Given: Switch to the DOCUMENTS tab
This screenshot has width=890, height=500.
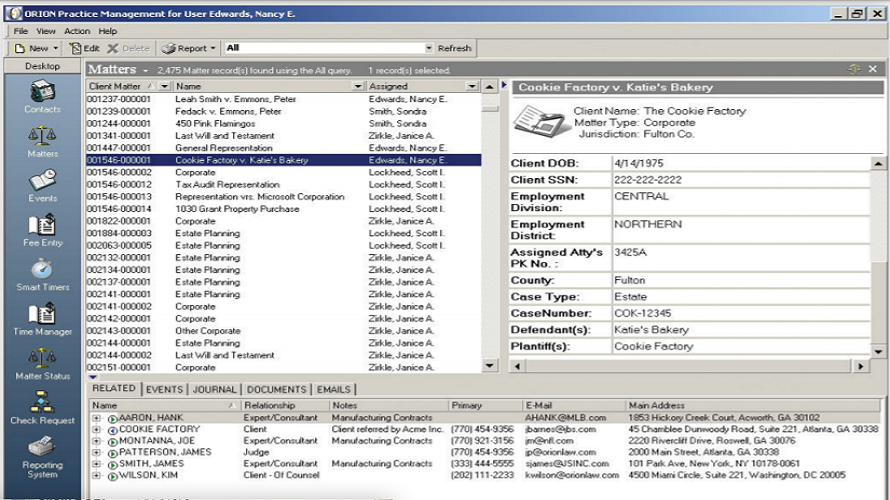Looking at the screenshot, I should coord(276,389).
